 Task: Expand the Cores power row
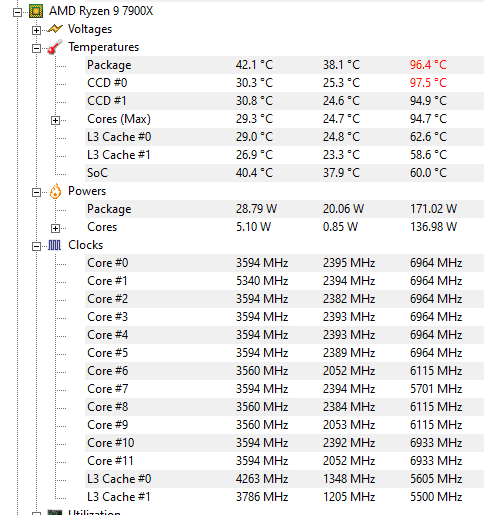(x=55, y=229)
